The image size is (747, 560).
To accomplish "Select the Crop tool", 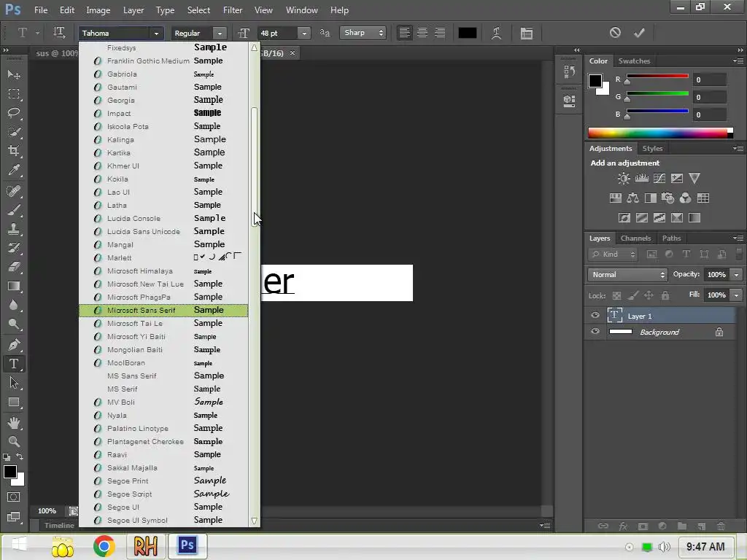I will tap(14, 151).
